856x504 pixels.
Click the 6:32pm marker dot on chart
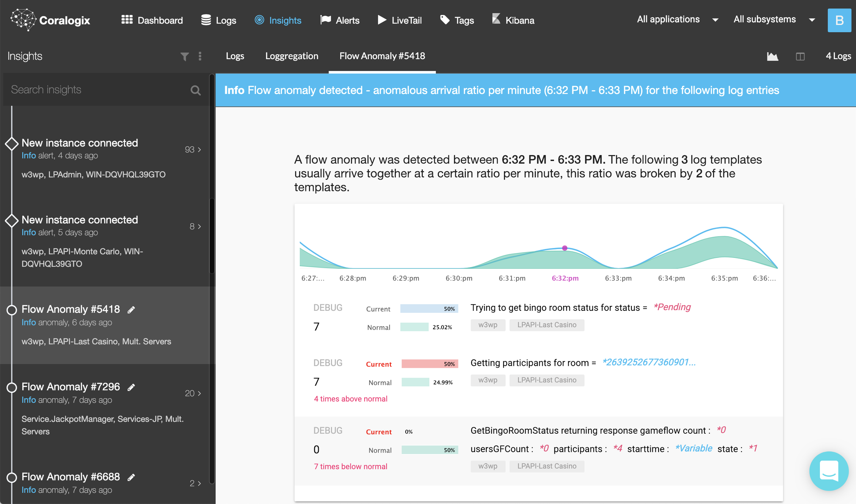(x=565, y=248)
